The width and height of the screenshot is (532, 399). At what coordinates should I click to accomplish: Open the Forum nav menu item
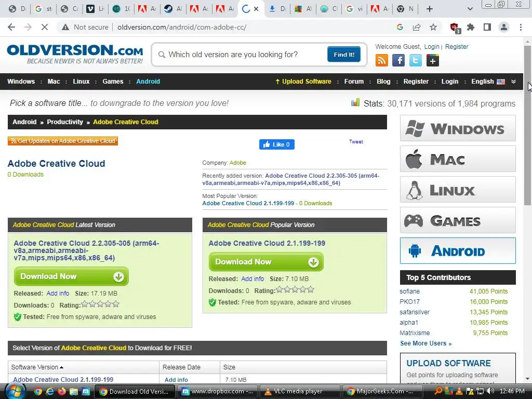click(x=354, y=82)
